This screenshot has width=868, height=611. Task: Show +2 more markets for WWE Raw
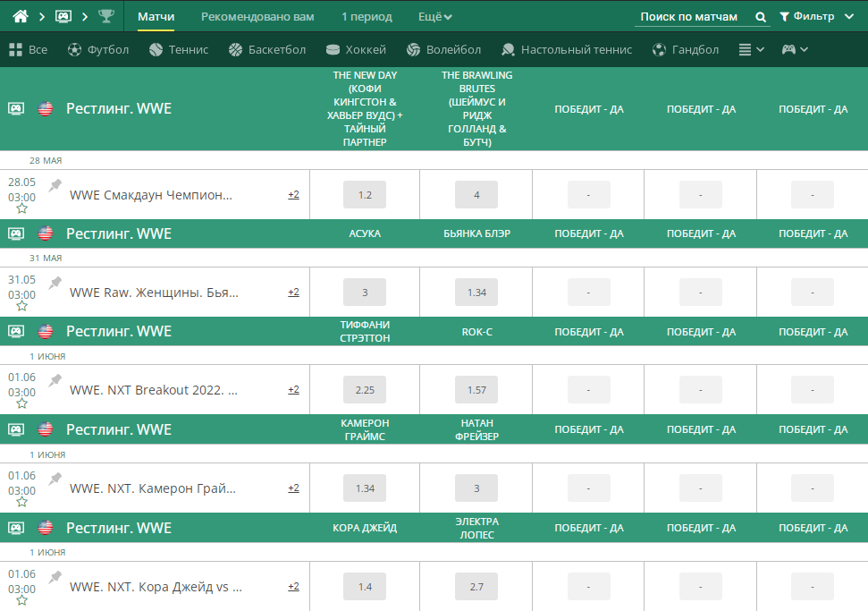[293, 292]
